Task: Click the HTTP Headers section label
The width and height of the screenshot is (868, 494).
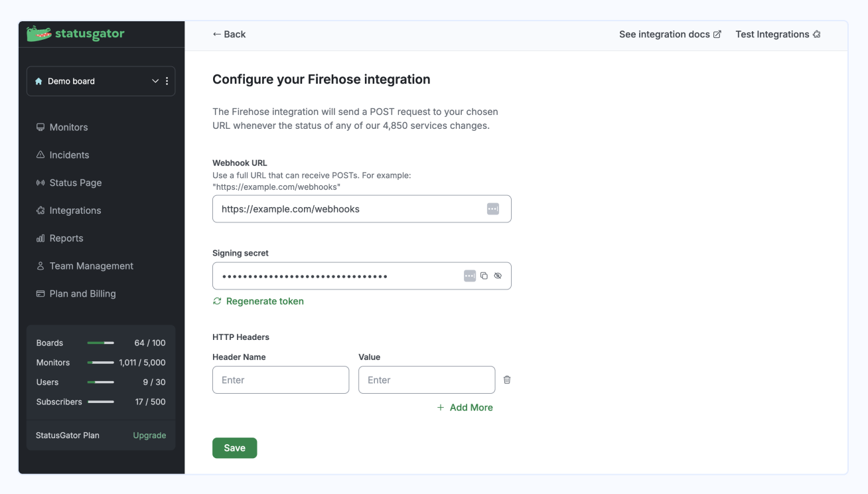Action: tap(241, 337)
